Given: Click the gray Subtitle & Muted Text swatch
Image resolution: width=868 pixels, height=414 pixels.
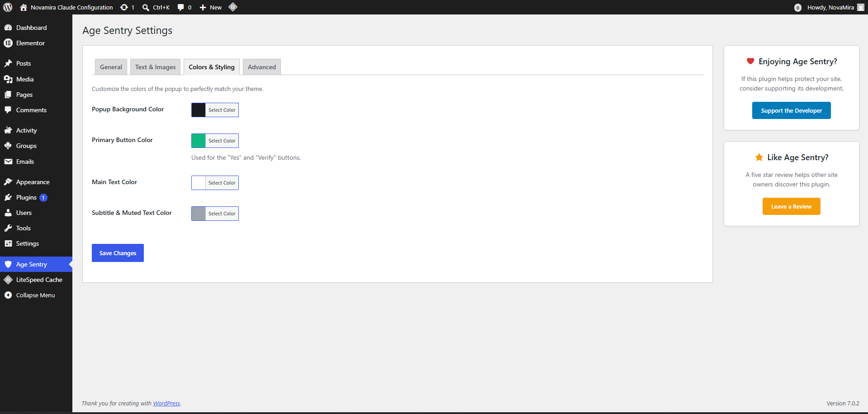Looking at the screenshot, I should (x=199, y=214).
